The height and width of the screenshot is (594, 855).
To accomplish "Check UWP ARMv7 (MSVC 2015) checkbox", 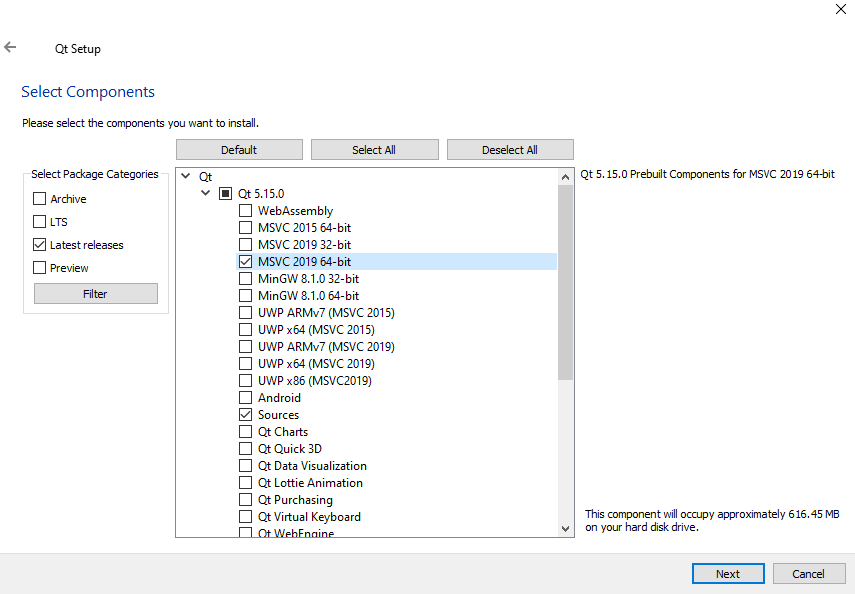I will pos(245,313).
